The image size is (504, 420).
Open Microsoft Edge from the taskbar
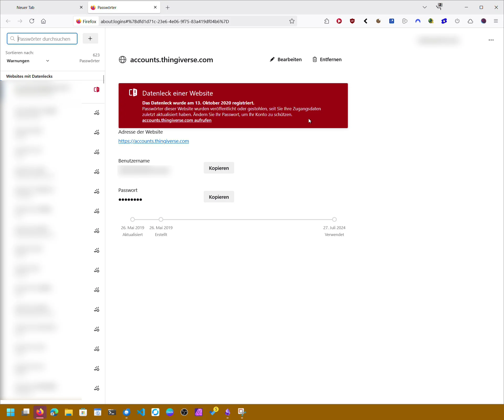54,412
